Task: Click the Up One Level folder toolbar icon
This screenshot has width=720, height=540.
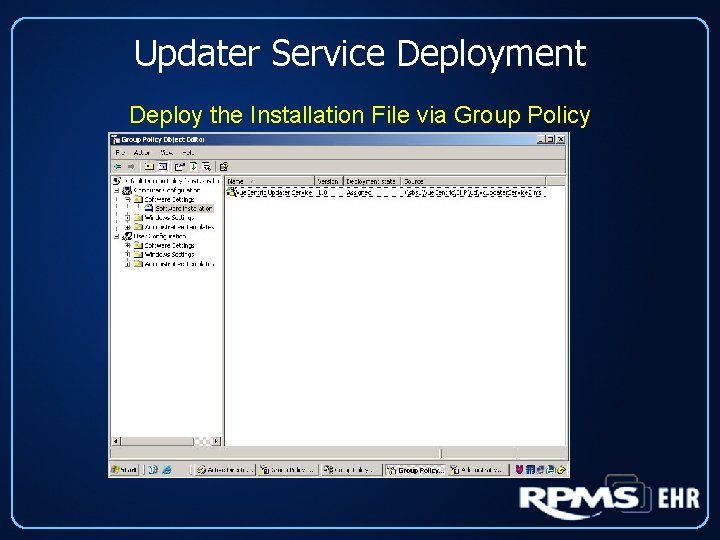Action: coord(149,166)
